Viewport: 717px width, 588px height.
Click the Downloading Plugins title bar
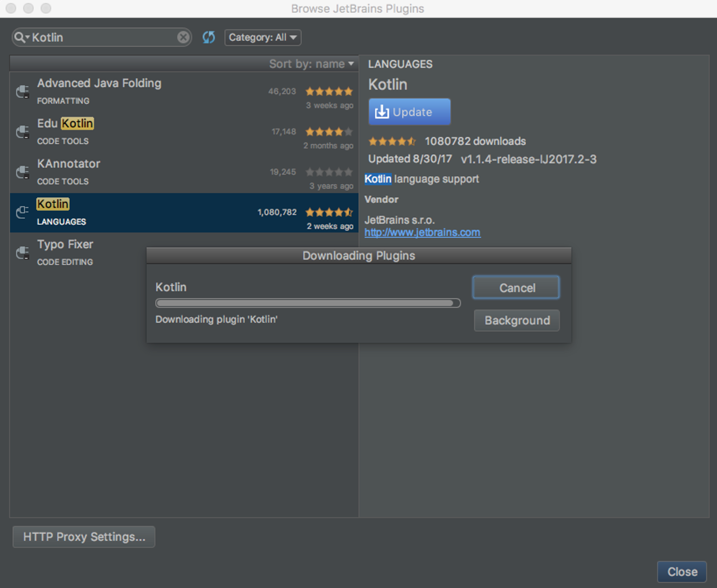click(x=359, y=256)
